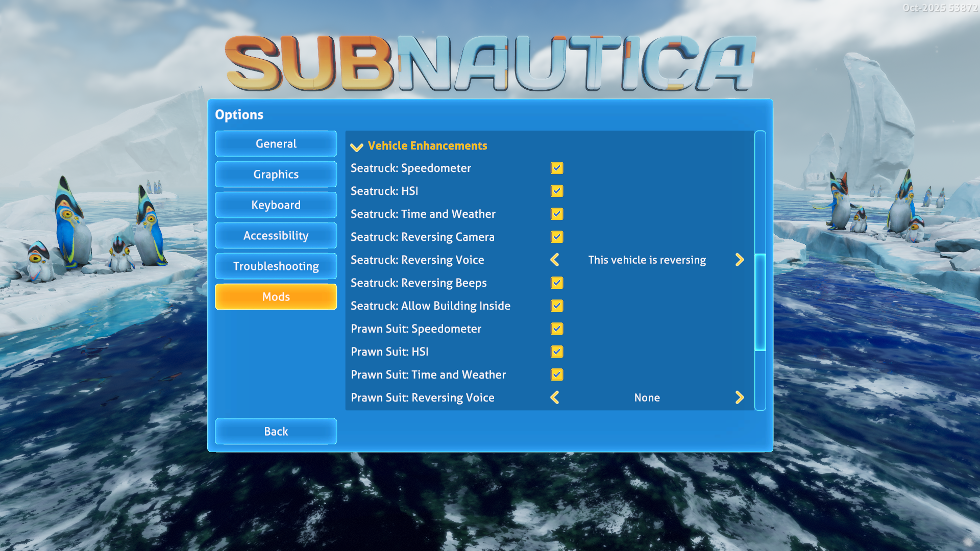Viewport: 980px width, 551px height.
Task: Open the Graphics options tab
Action: pos(276,174)
